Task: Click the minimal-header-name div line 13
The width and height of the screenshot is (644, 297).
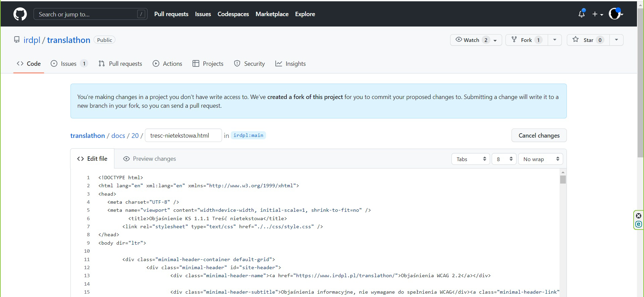Action: coord(330,276)
